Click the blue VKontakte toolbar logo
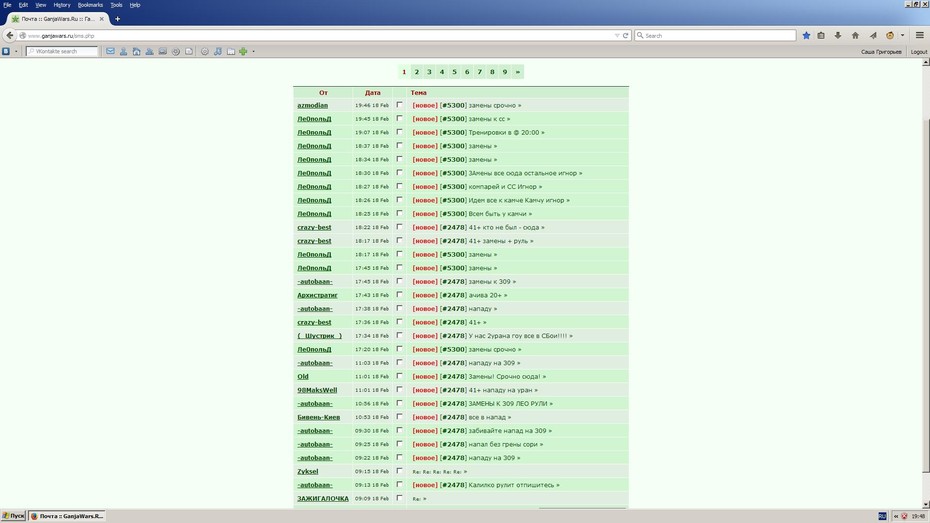930x523 pixels. pos(6,52)
